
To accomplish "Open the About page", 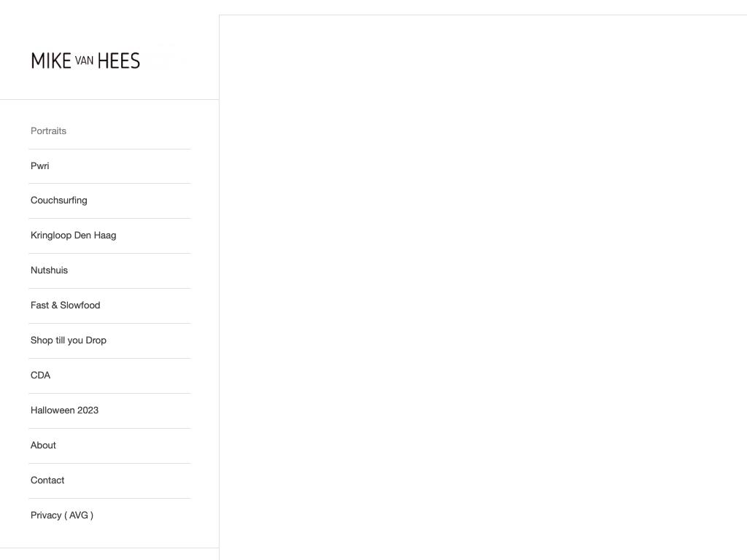I will tap(43, 446).
